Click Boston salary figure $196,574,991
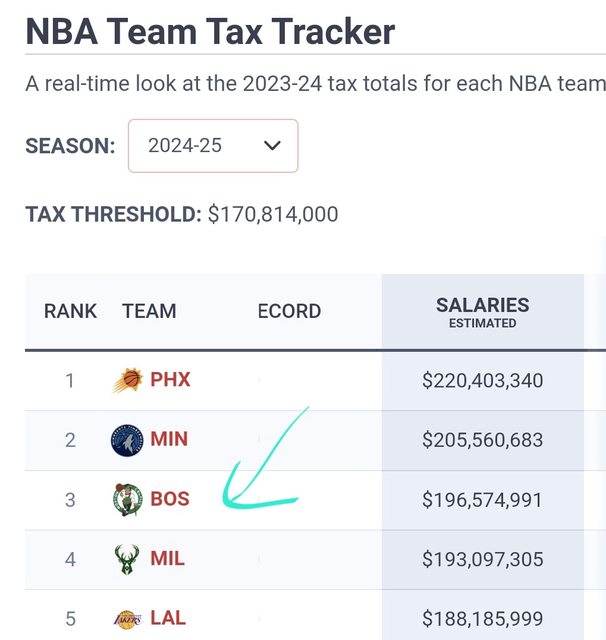 click(x=482, y=499)
